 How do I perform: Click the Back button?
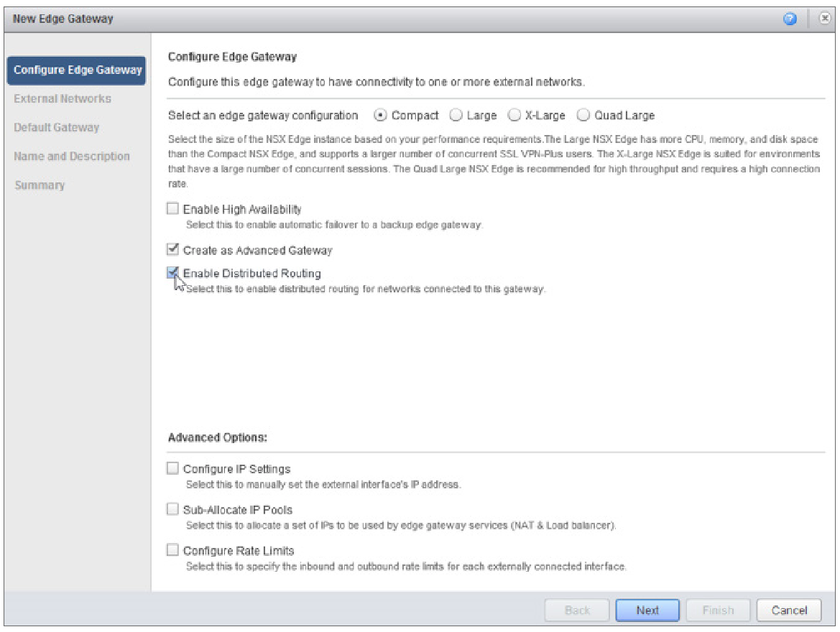[577, 610]
